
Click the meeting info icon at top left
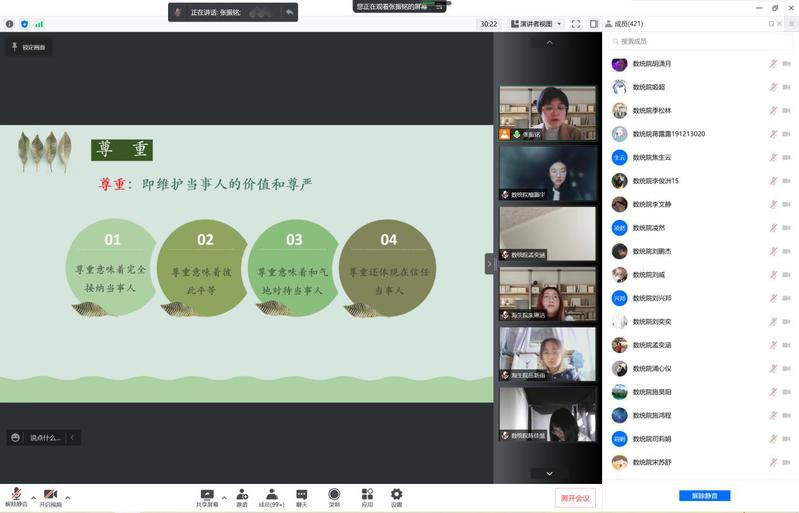(x=10, y=24)
